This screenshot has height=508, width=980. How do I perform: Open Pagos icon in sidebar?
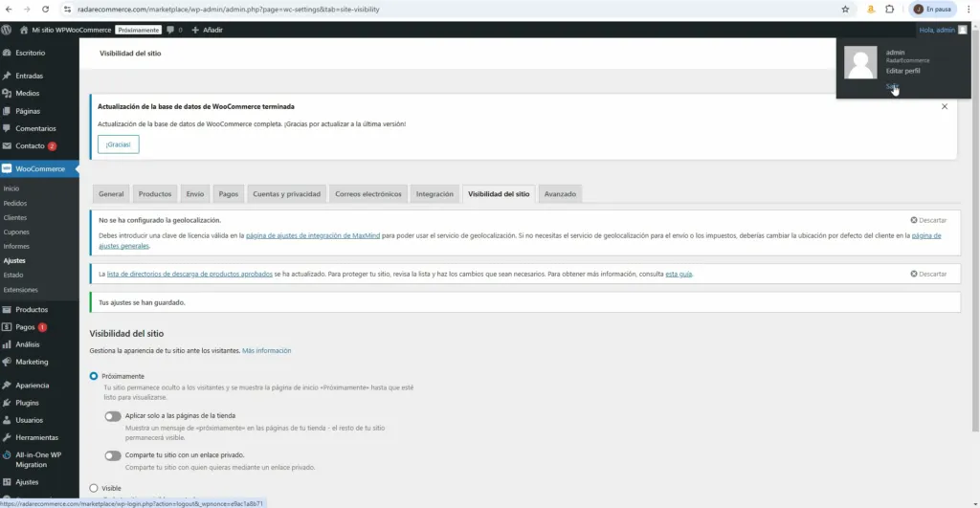coord(7,327)
